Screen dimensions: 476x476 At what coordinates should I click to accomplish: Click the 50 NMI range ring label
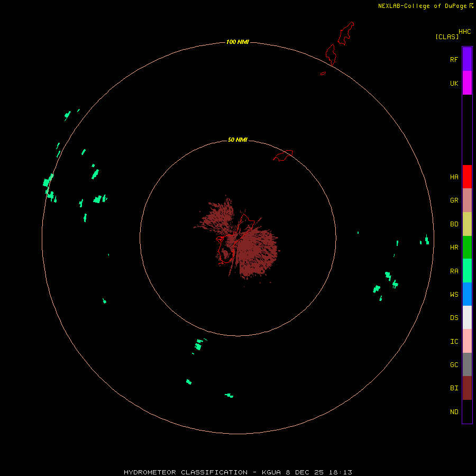237,140
